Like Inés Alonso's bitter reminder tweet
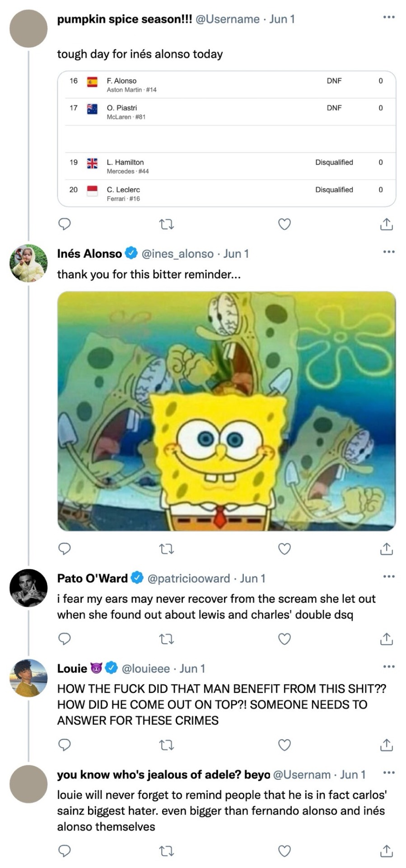 coord(284,548)
